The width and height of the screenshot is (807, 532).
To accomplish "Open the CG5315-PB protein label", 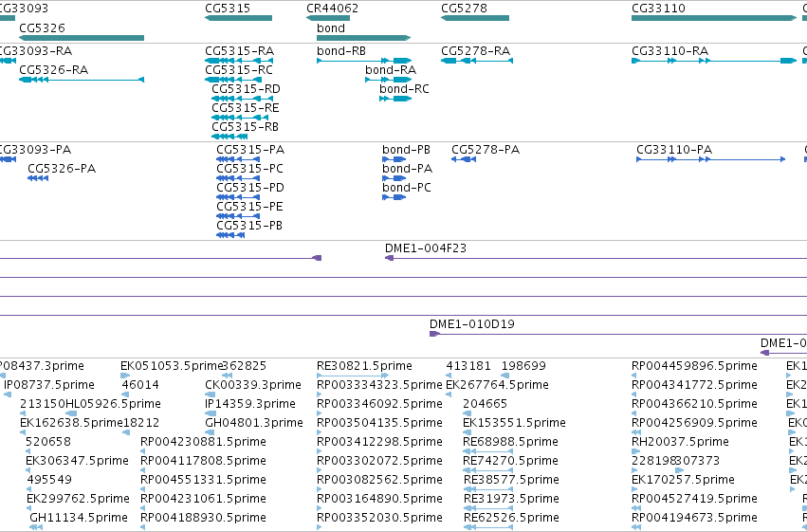I will click(x=249, y=226).
